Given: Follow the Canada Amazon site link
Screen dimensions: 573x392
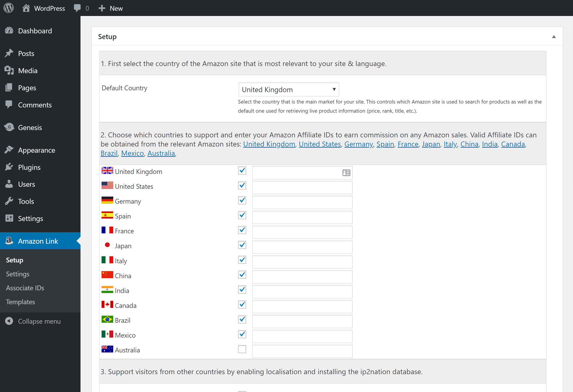Looking at the screenshot, I should point(513,144).
